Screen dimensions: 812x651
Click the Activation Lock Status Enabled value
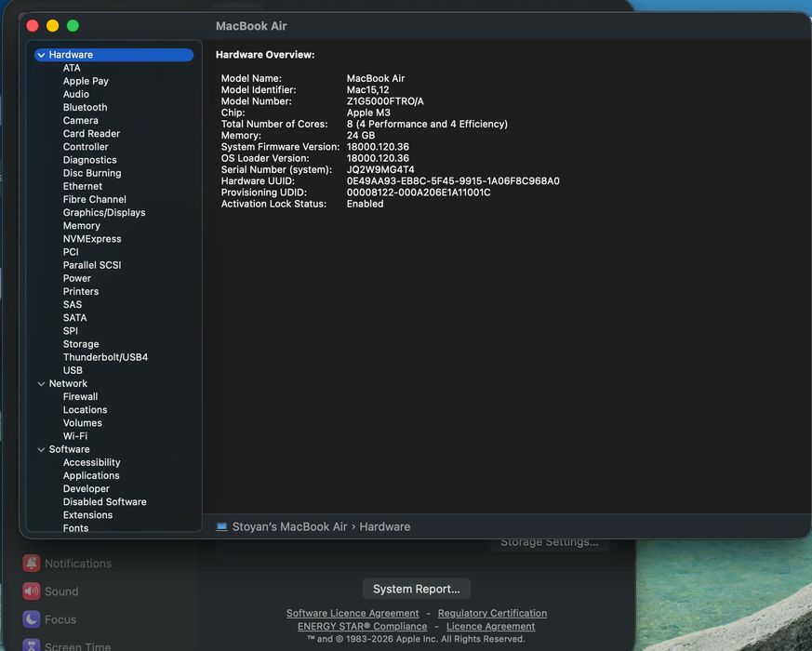366,204
